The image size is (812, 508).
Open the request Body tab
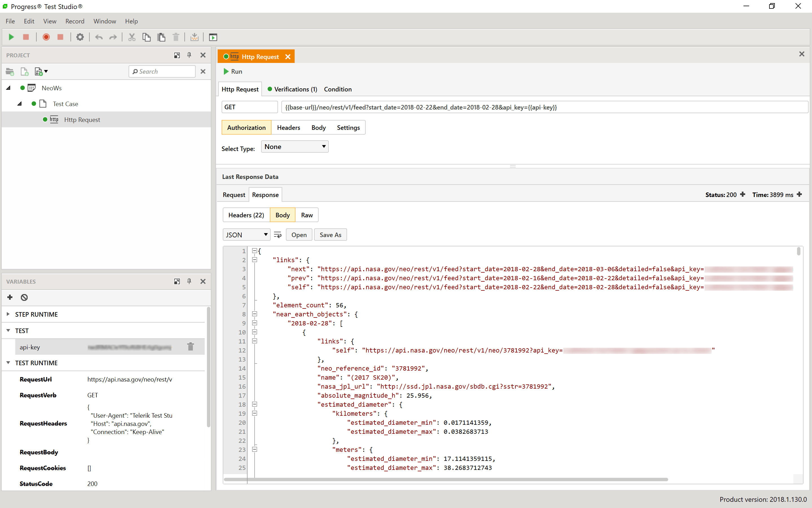pos(318,128)
